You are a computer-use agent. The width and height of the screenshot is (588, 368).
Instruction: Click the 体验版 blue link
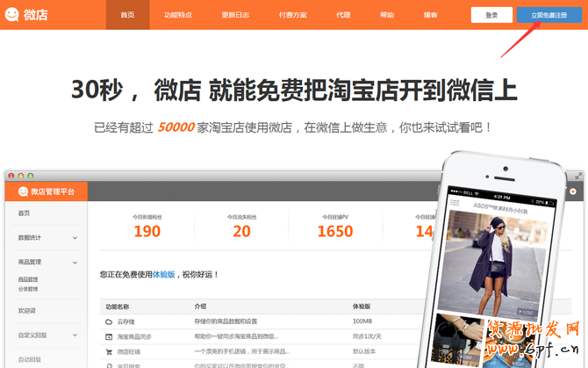tap(163, 275)
